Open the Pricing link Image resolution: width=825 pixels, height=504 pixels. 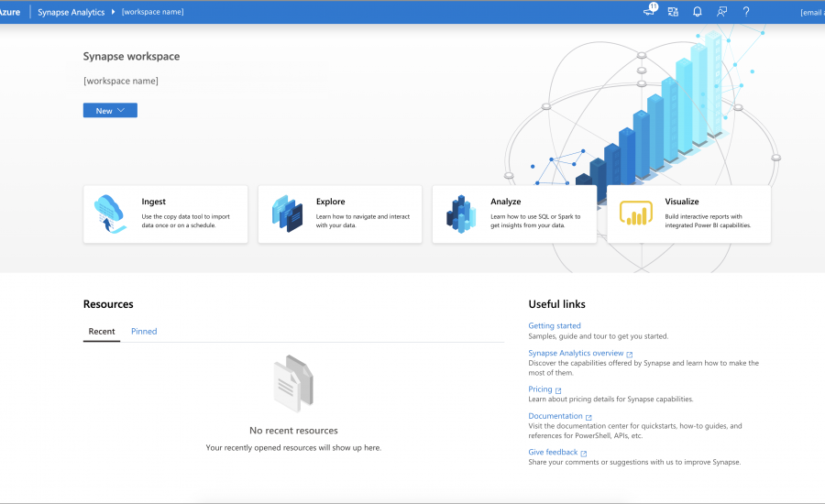540,389
